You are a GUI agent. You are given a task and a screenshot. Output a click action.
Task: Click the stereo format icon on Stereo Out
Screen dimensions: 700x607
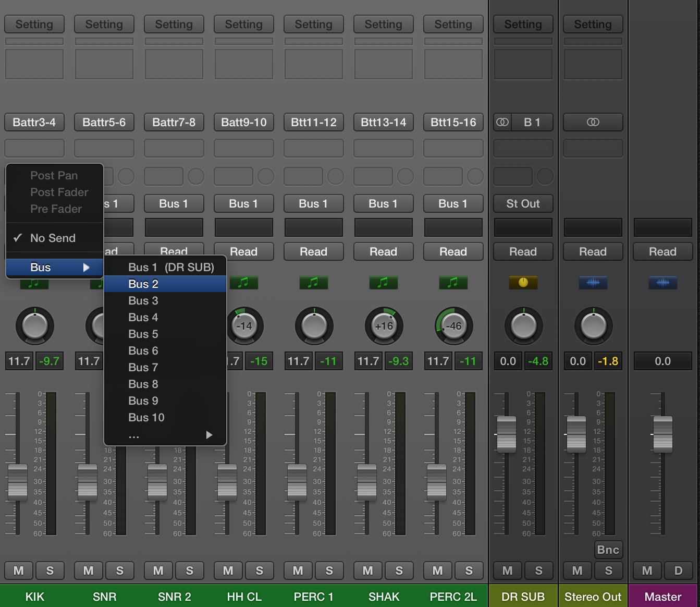coord(593,122)
